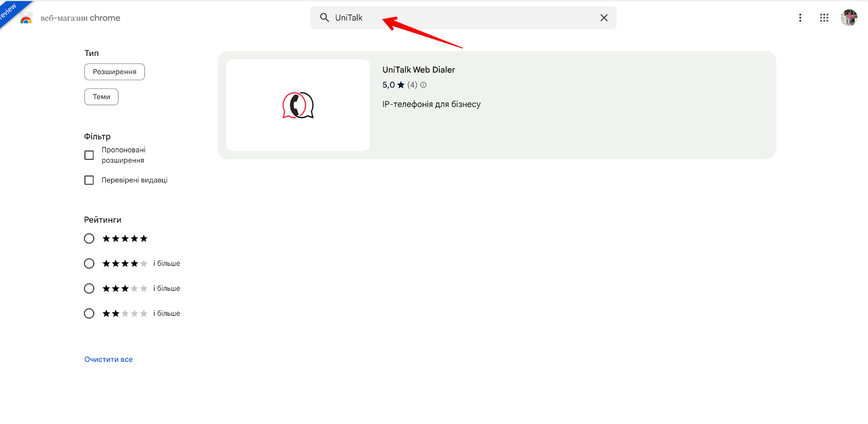
Task: Select the five-star rating filter
Action: 89,239
